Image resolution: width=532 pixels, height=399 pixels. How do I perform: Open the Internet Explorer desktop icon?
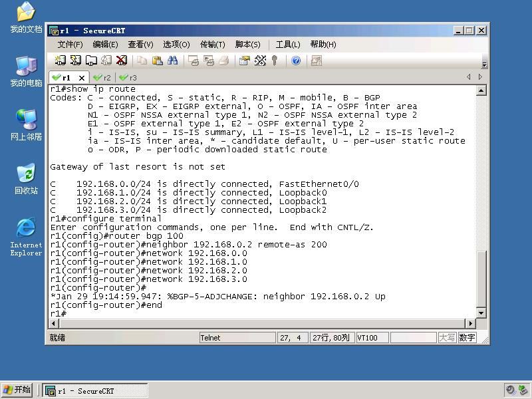[x=26, y=237]
